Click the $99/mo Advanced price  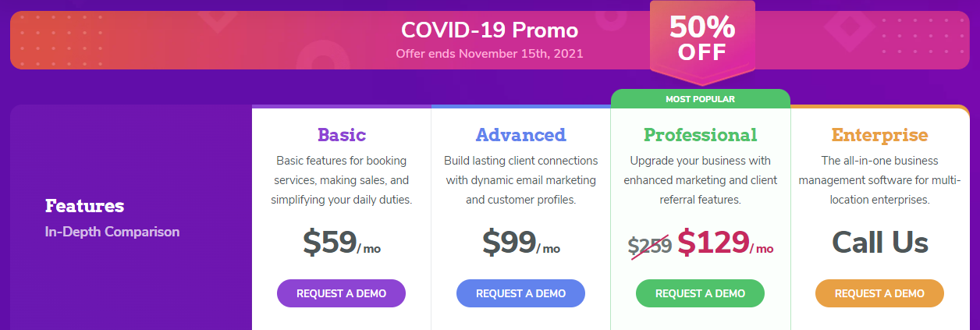click(x=520, y=243)
